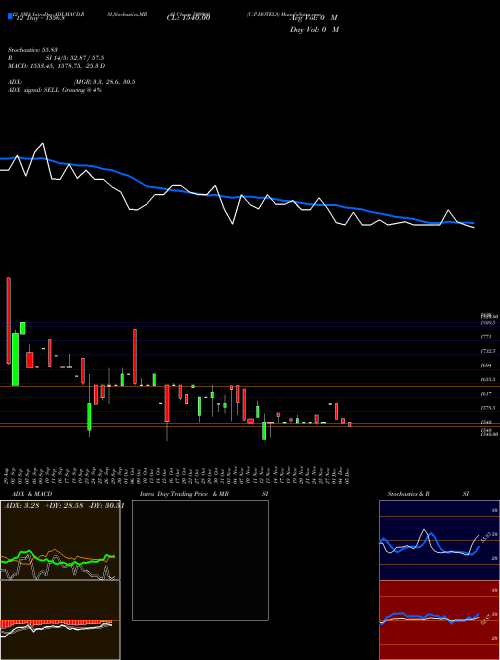Click the Avg Vol: 0 M label
This screenshot has height=660, width=500.
(314, 18)
